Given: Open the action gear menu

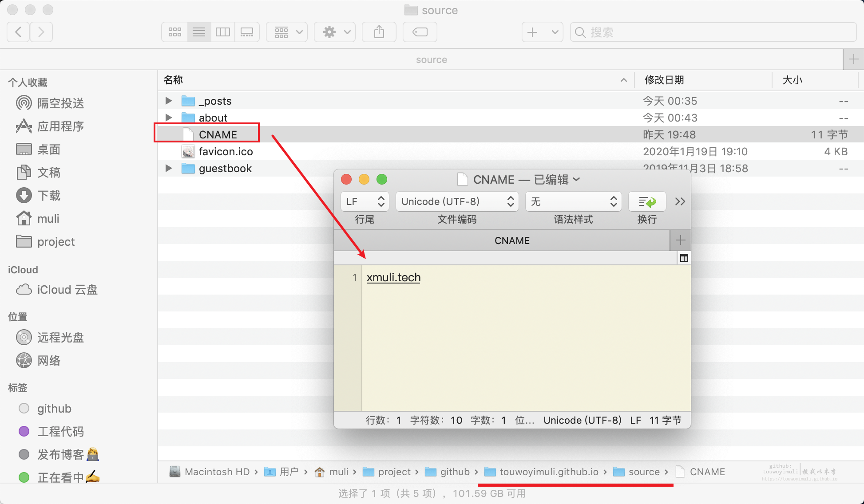Looking at the screenshot, I should click(x=334, y=32).
